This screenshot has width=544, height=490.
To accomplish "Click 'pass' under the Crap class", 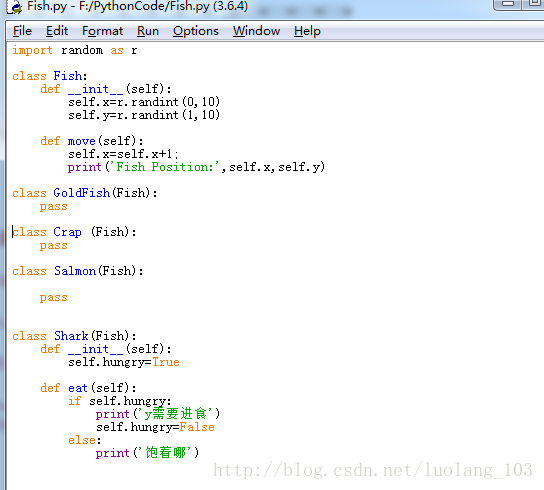I will [53, 245].
